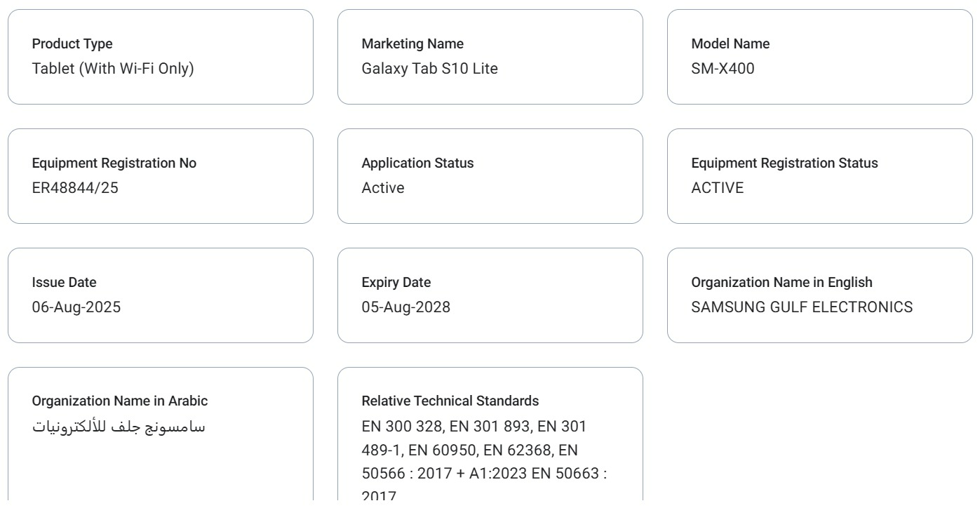Select the SM-X400 model value
This screenshot has height=508, width=980.
723,69
